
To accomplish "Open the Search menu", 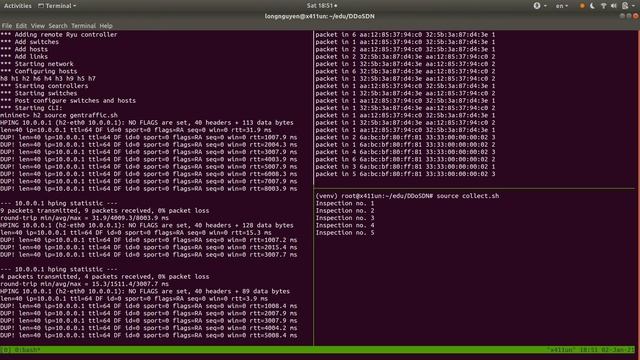I will [x=58, y=26].
